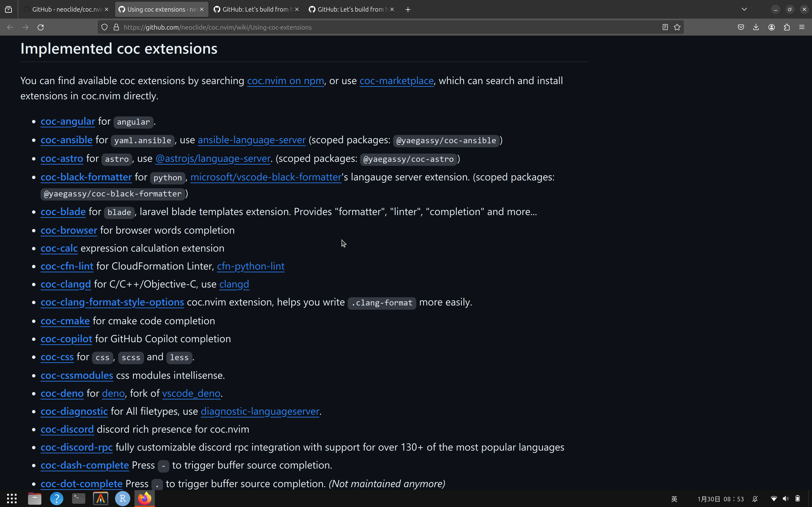The image size is (812, 507).
Task: Open the Firefox account icon
Action: coord(771,27)
